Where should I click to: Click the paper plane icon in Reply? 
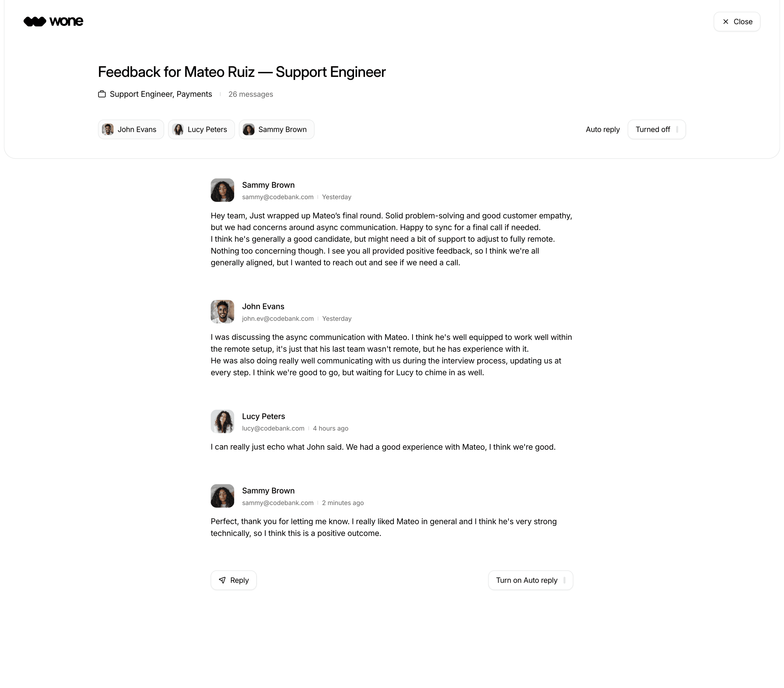tap(222, 580)
